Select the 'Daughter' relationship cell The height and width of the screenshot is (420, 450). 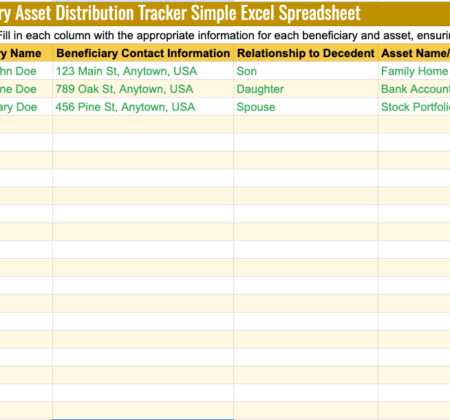(x=306, y=89)
